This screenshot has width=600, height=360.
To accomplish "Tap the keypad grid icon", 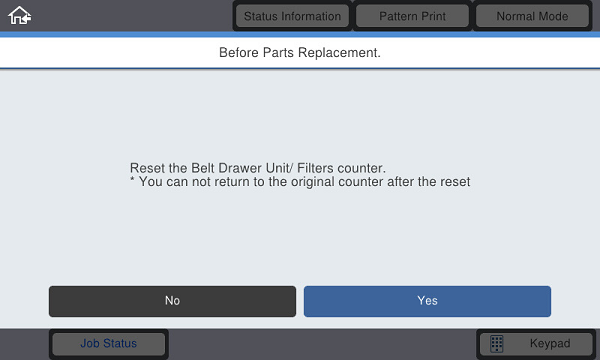I will tap(497, 344).
